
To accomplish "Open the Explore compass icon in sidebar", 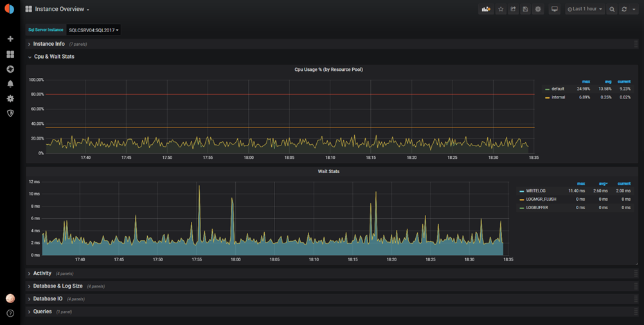I will pyautogui.click(x=10, y=69).
